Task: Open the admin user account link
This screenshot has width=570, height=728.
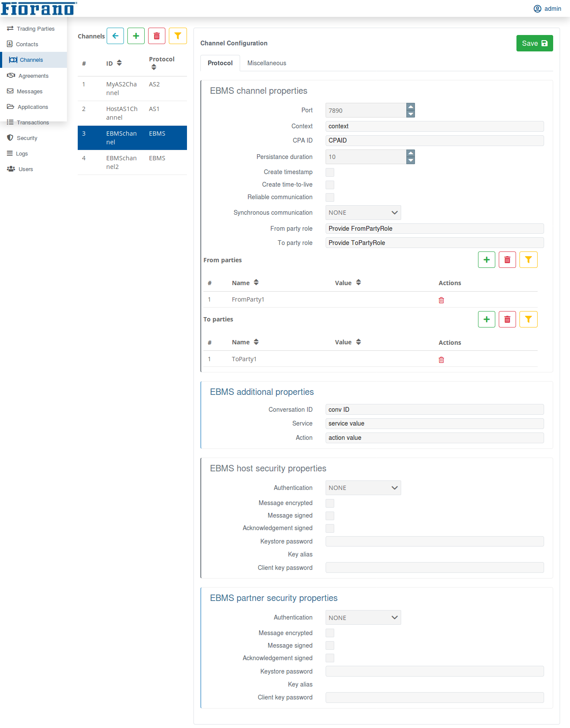Action: [x=548, y=9]
